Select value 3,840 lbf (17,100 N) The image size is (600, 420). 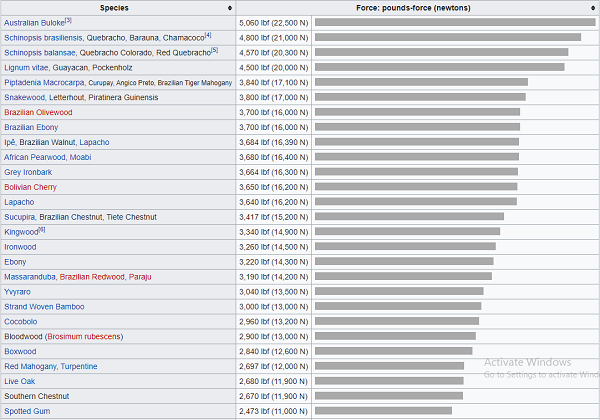point(274,83)
